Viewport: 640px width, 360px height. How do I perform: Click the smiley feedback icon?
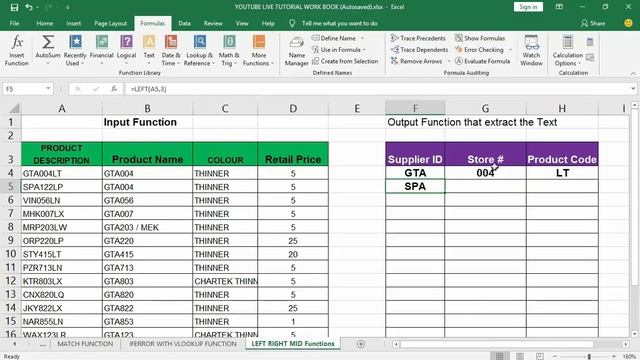click(x=629, y=23)
